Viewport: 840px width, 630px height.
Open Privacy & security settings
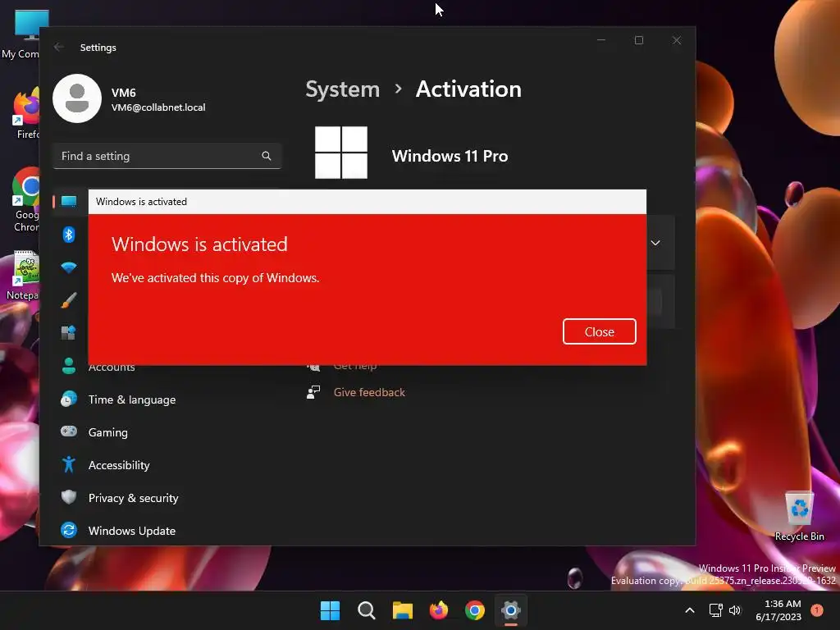133,498
